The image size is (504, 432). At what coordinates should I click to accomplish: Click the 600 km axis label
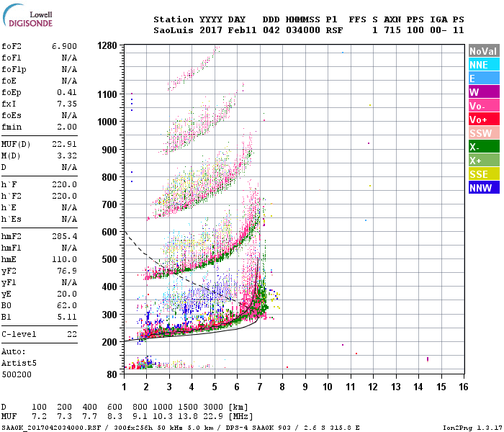point(109,232)
